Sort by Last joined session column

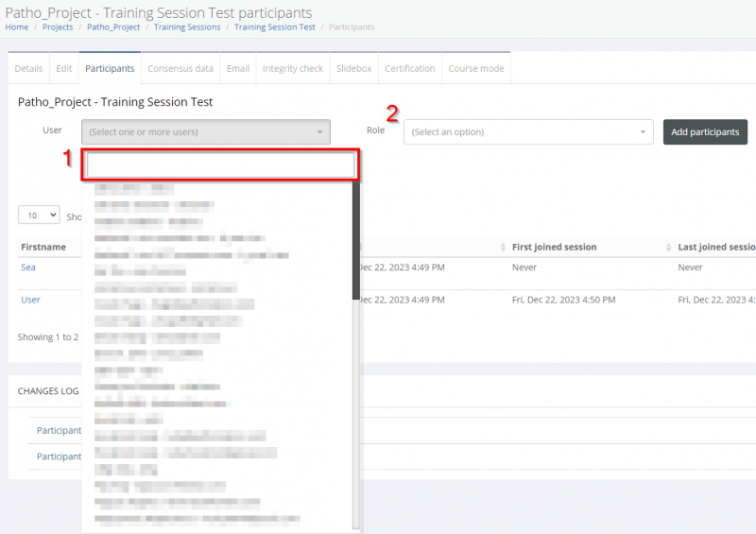[x=715, y=247]
